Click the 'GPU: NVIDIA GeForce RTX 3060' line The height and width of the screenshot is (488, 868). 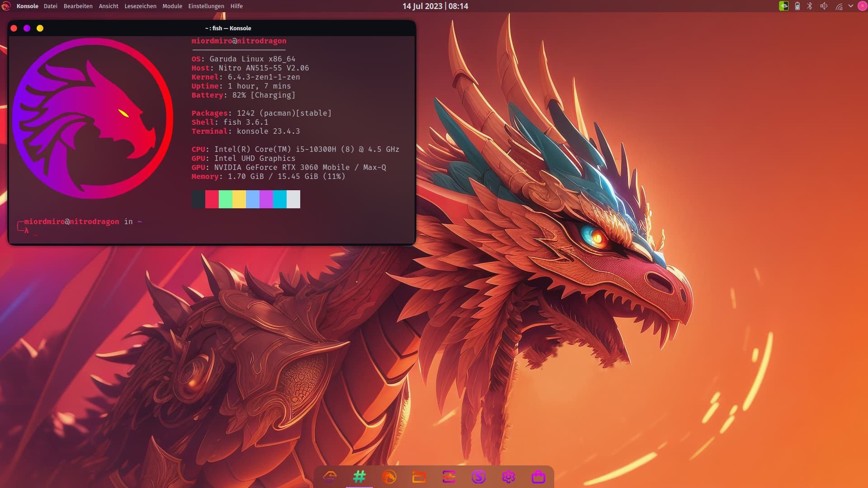pos(288,167)
